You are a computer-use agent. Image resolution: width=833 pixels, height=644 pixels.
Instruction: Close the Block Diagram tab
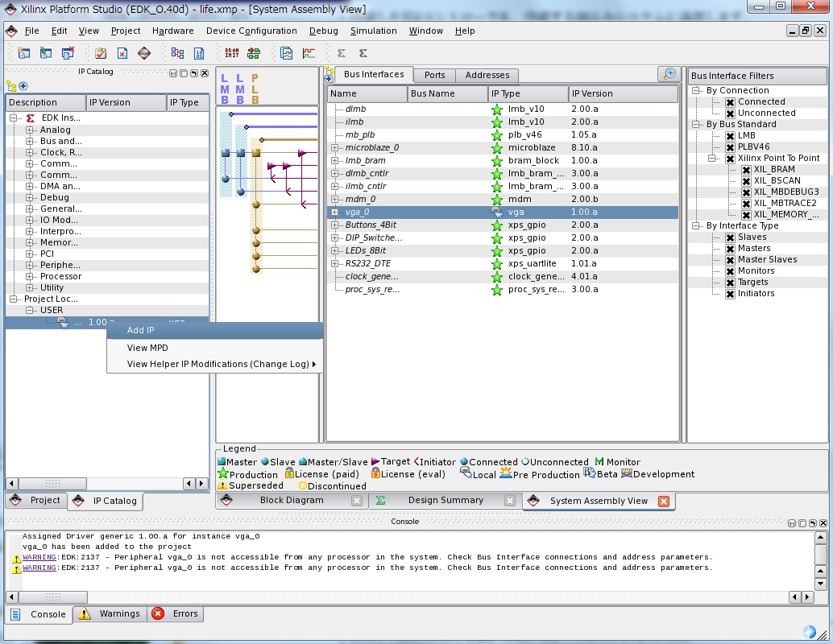pos(357,501)
